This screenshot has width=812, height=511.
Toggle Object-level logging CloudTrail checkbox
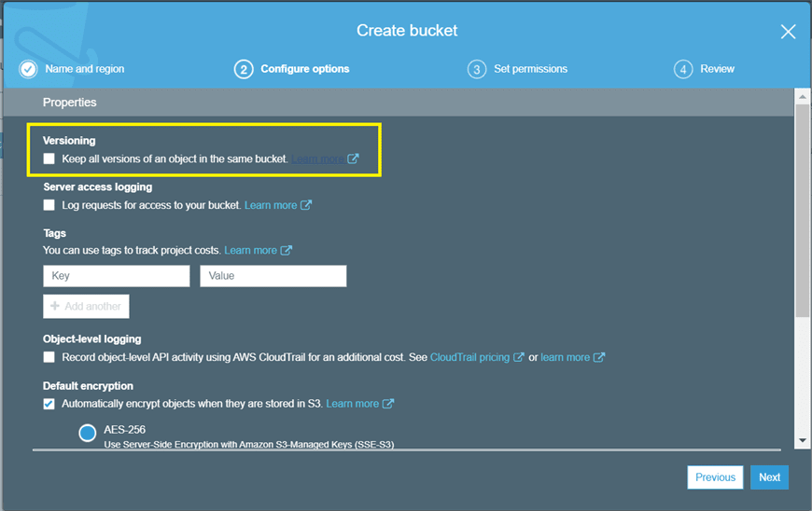[49, 357]
